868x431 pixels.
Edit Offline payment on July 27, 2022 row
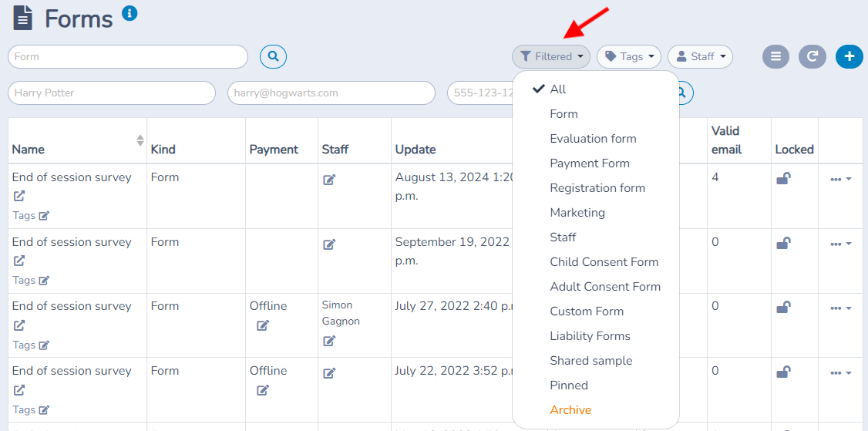tap(263, 325)
